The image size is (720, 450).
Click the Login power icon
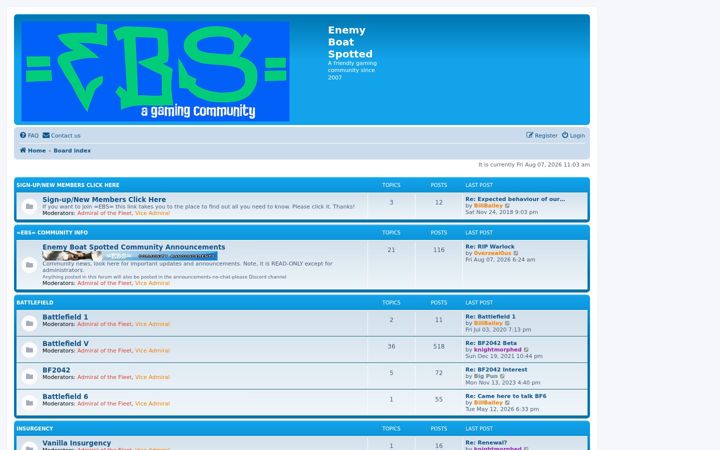pyautogui.click(x=565, y=135)
